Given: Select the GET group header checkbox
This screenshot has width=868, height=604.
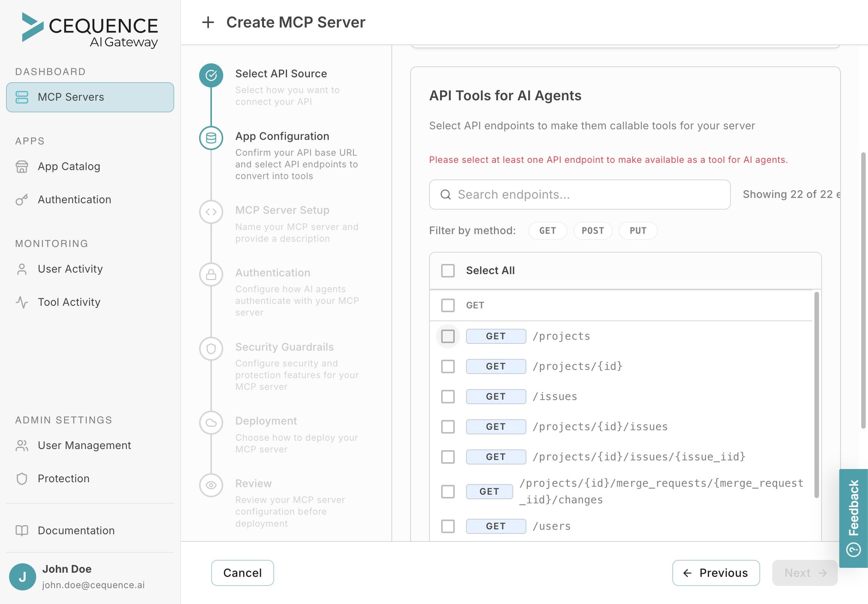Looking at the screenshot, I should click(x=448, y=305).
